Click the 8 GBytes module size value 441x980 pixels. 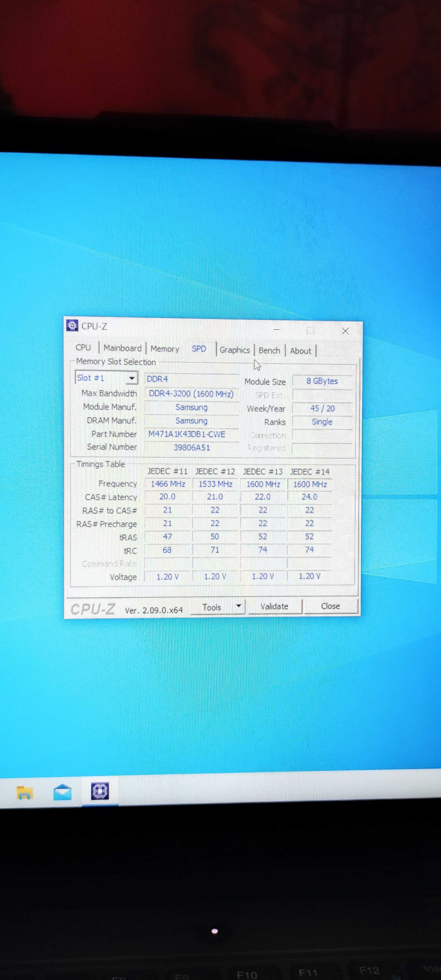click(x=322, y=381)
